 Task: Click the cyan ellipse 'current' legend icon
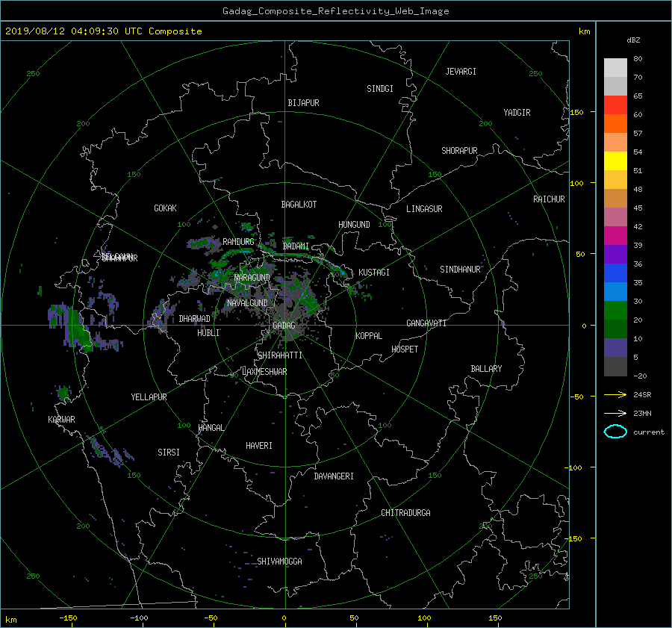coord(615,432)
